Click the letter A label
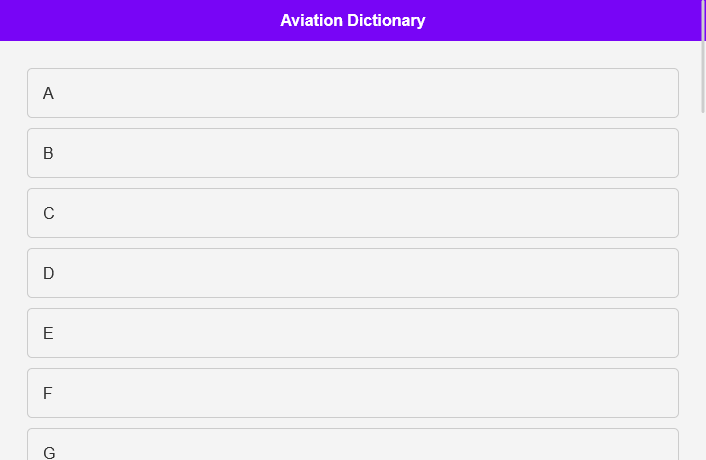Image resolution: width=706 pixels, height=460 pixels. click(48, 93)
